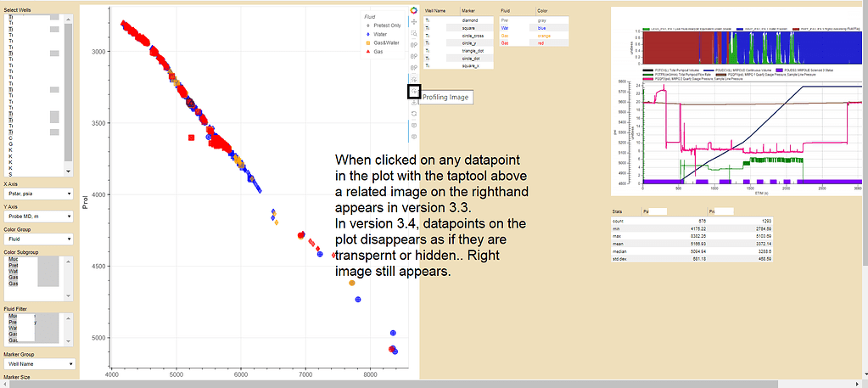The height and width of the screenshot is (388, 868).
Task: Activate the Profiling Image tap tool
Action: tap(414, 91)
